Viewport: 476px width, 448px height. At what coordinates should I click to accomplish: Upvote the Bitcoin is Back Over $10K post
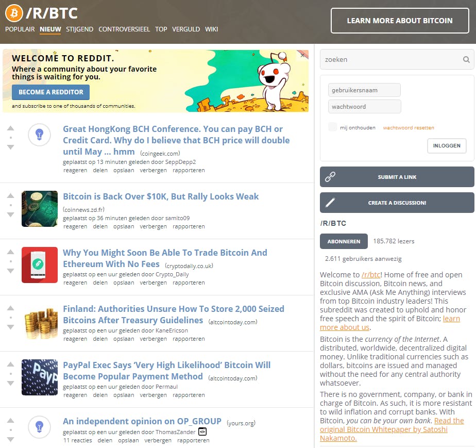pos(11,195)
